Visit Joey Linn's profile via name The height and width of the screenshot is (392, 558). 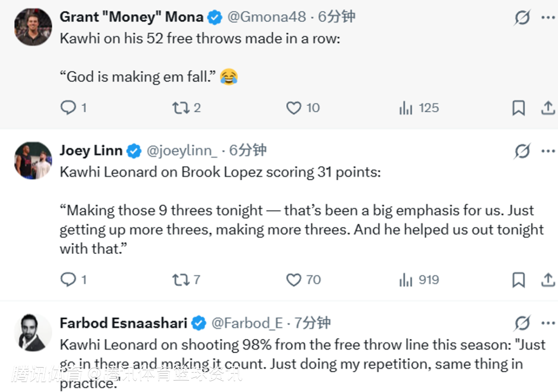click(91, 150)
